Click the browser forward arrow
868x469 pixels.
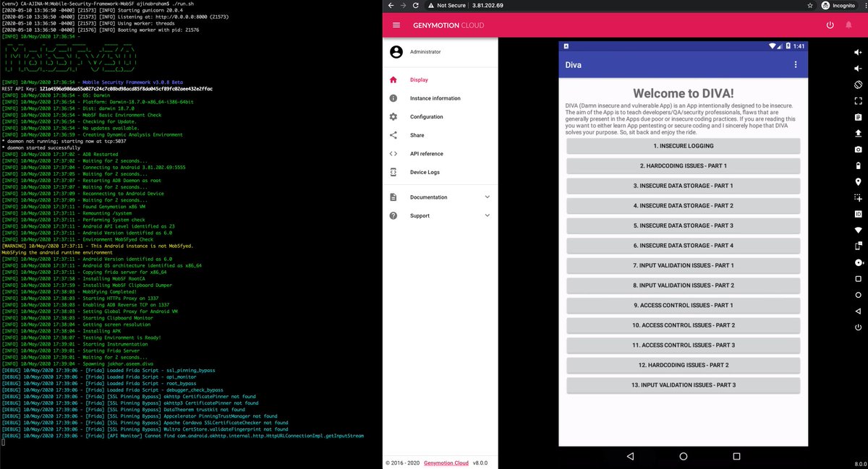(403, 5)
